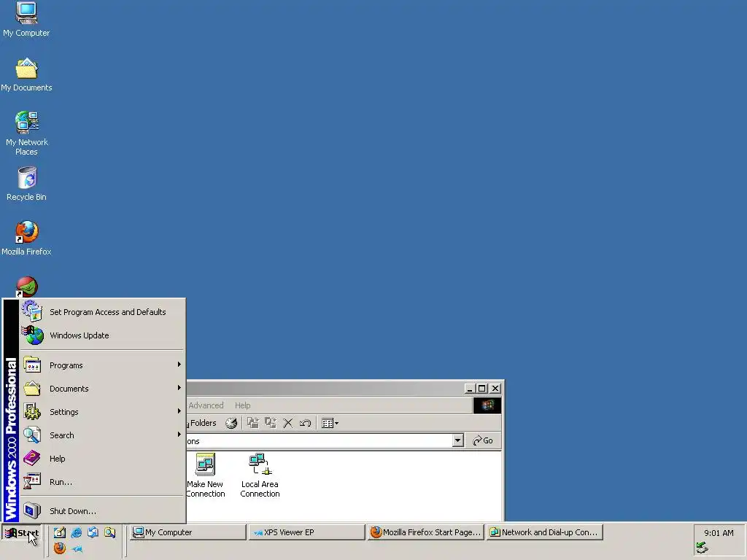Select the Local Area Connection icon
The image size is (747, 560).
(x=260, y=475)
